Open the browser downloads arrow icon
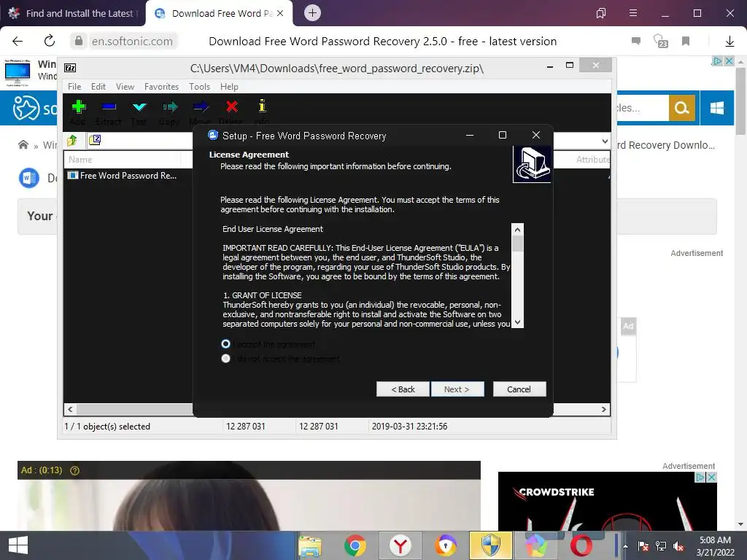Image resolution: width=747 pixels, height=560 pixels. (729, 42)
